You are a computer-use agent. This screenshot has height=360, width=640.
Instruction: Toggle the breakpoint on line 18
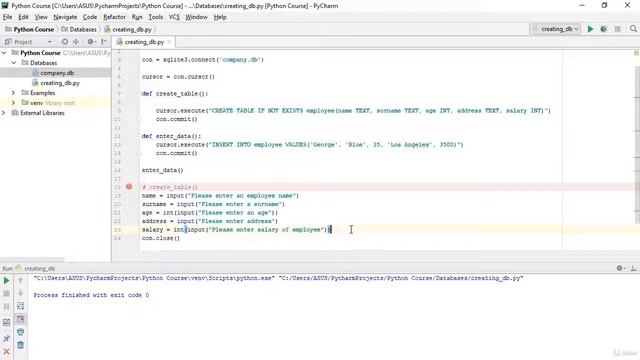(x=129, y=187)
